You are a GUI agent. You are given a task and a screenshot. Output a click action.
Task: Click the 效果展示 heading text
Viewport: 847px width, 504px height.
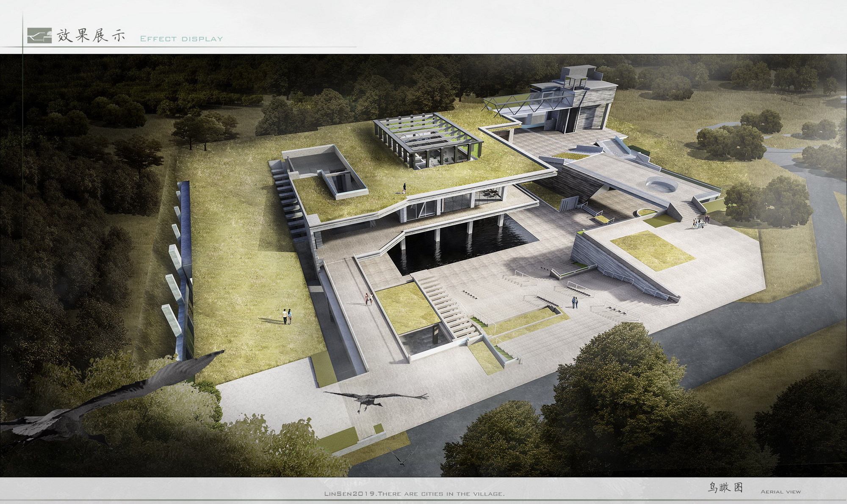coord(91,36)
